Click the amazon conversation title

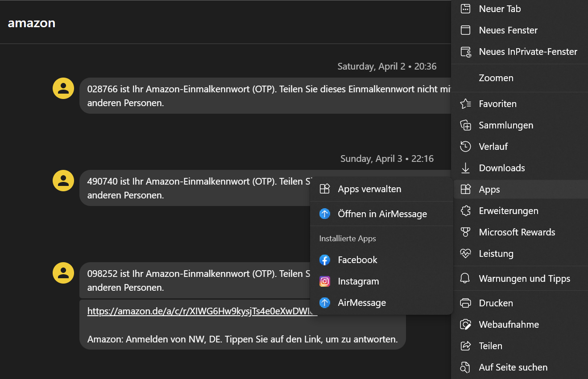(x=32, y=23)
